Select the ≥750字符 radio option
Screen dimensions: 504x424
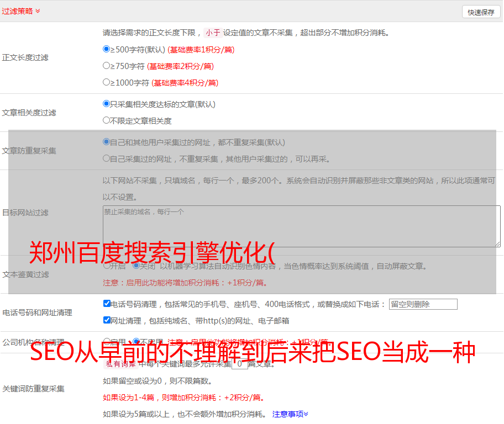107,66
